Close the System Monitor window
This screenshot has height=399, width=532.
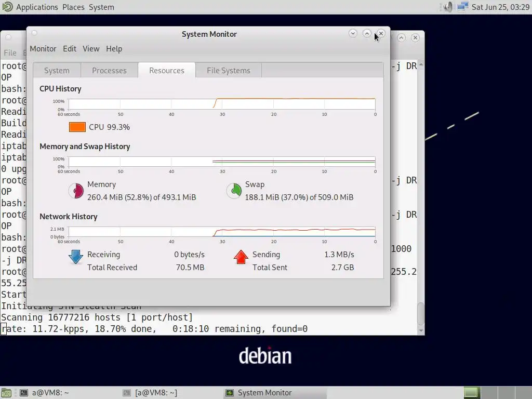pyautogui.click(x=381, y=33)
